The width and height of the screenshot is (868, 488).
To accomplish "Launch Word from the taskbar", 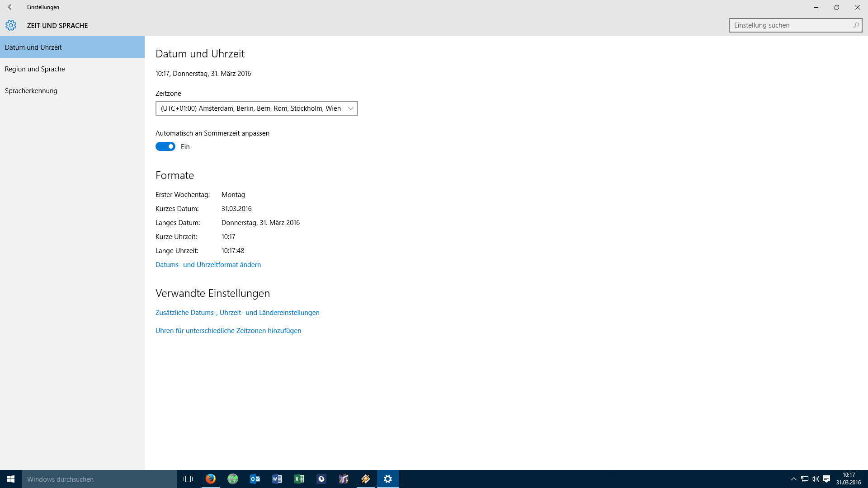I will (277, 479).
